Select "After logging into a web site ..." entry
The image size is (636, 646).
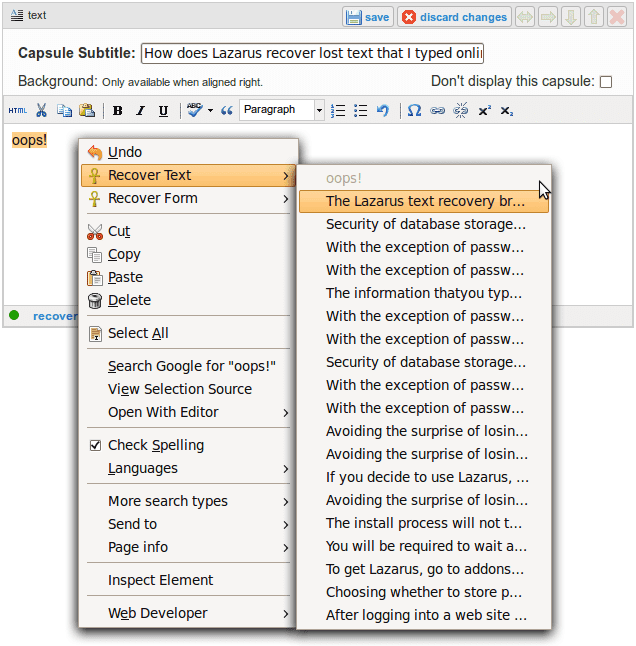tap(424, 616)
